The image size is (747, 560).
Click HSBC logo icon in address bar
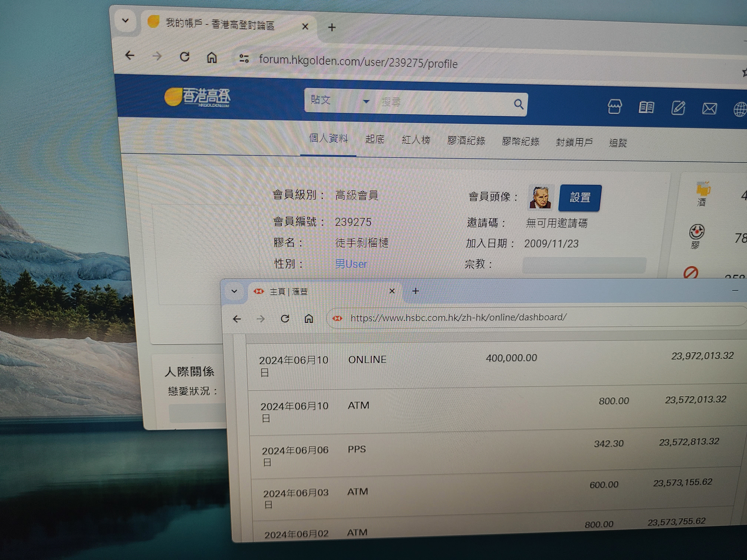(337, 318)
